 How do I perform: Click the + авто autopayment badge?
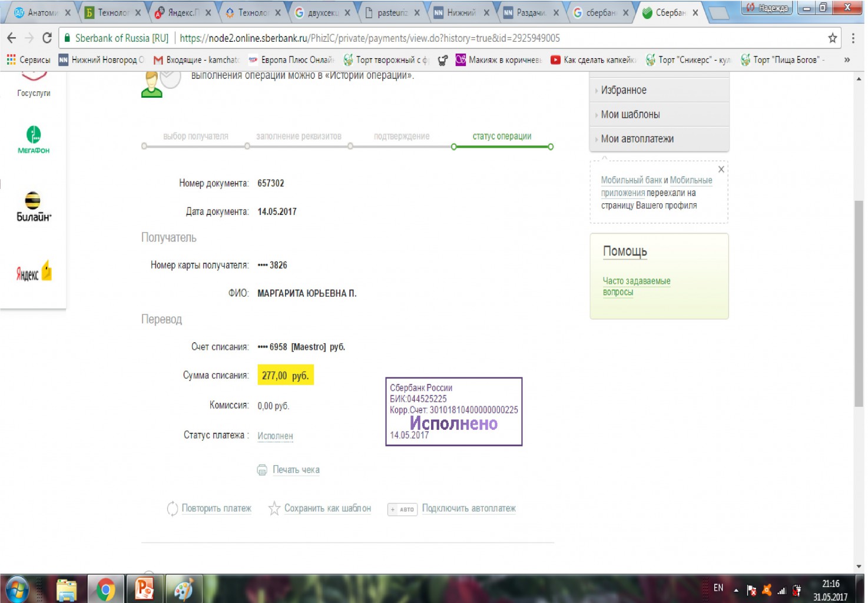[x=403, y=509]
